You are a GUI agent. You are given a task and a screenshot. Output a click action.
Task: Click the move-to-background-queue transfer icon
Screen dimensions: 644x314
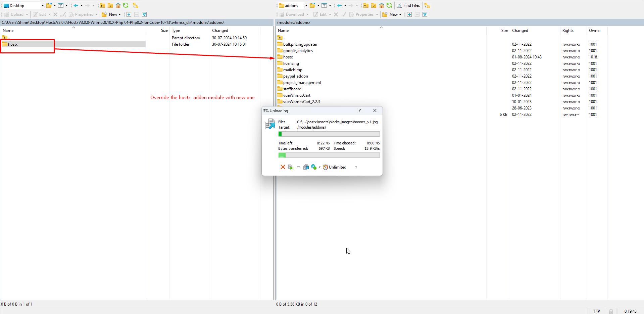(306, 167)
